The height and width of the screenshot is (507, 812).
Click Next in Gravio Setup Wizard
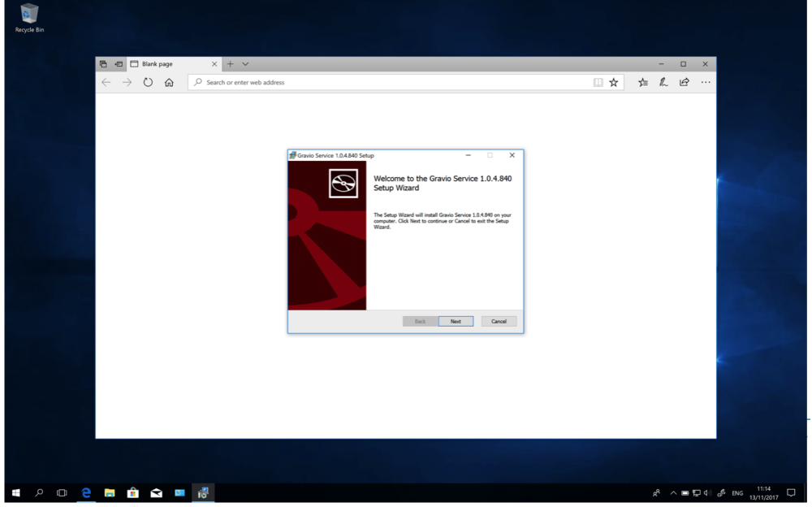pyautogui.click(x=456, y=322)
